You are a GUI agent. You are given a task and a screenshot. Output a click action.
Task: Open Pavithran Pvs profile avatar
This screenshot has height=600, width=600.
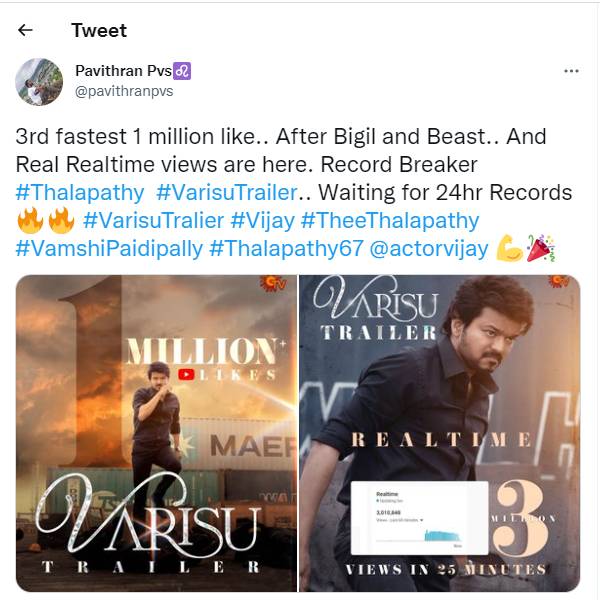click(39, 82)
